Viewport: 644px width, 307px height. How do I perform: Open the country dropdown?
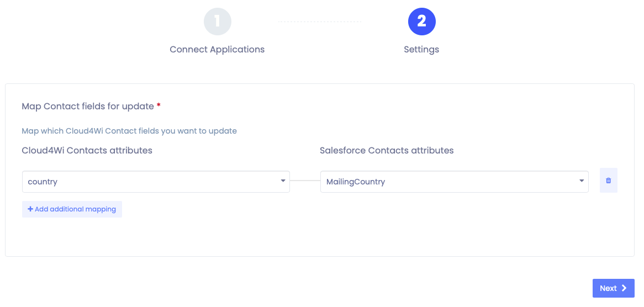tap(156, 182)
